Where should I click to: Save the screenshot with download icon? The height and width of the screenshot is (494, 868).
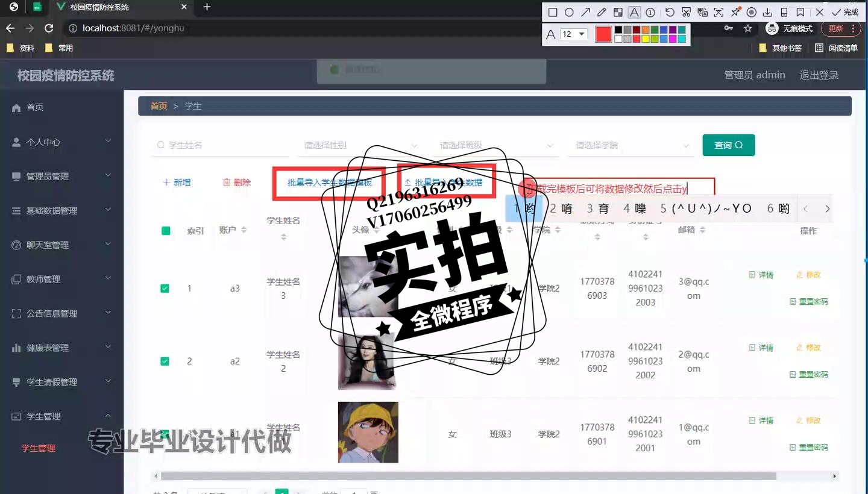[x=768, y=12]
